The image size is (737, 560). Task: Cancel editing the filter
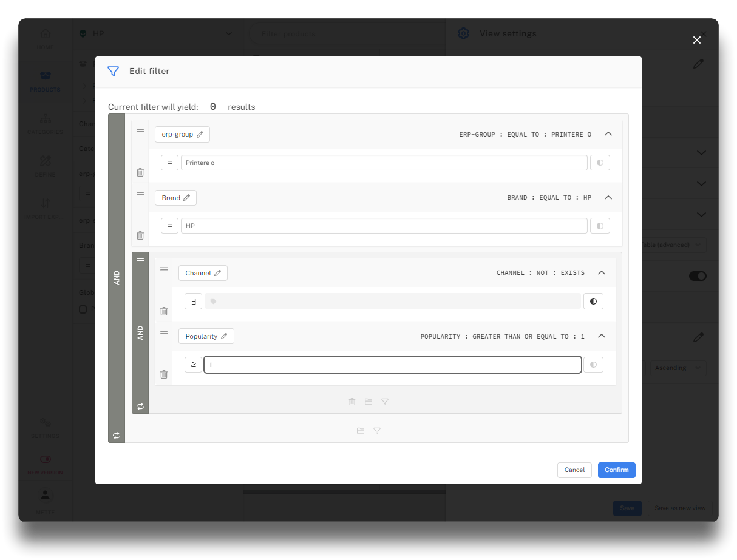[x=574, y=470]
